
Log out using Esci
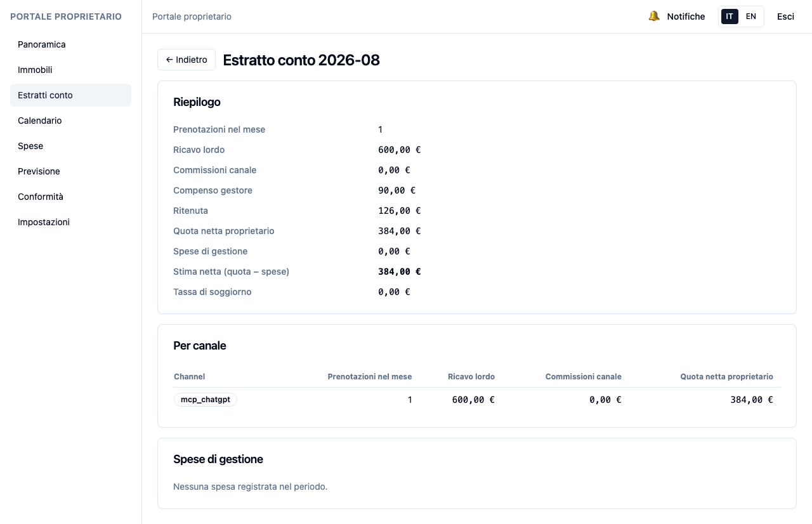click(x=785, y=16)
